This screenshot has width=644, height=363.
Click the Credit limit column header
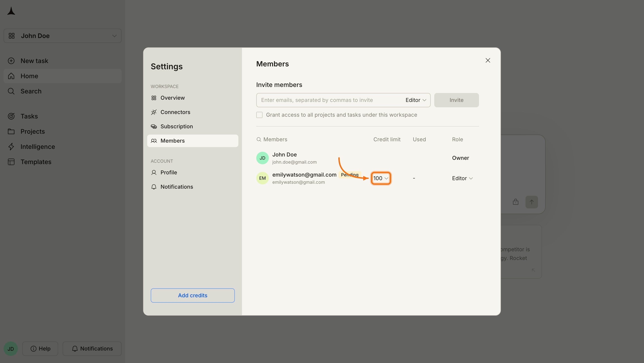(387, 139)
